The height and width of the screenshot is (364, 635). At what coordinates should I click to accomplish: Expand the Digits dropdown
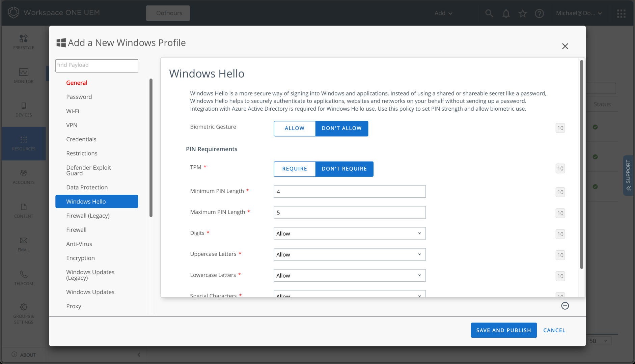[349, 233]
